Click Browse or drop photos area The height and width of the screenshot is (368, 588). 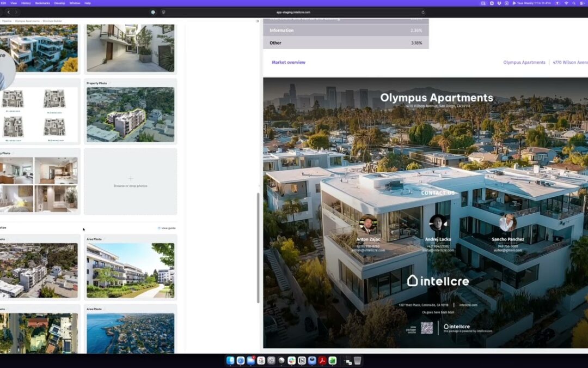(x=131, y=182)
